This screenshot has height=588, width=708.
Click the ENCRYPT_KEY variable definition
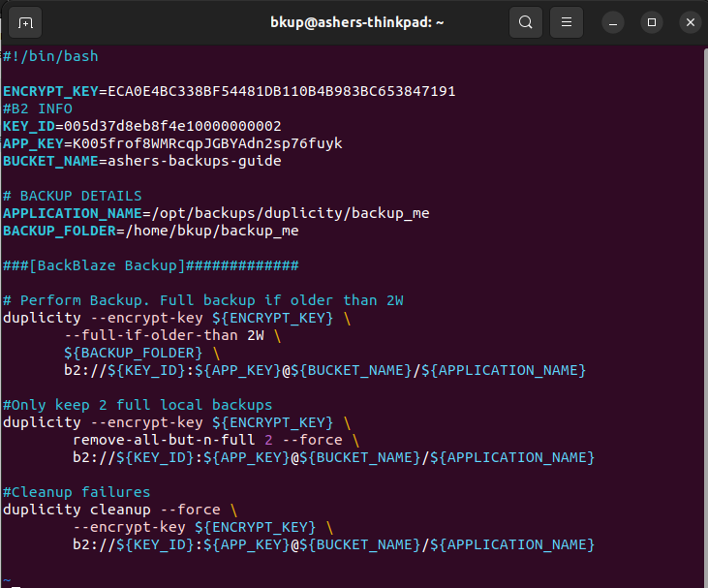pyautogui.click(x=50, y=91)
